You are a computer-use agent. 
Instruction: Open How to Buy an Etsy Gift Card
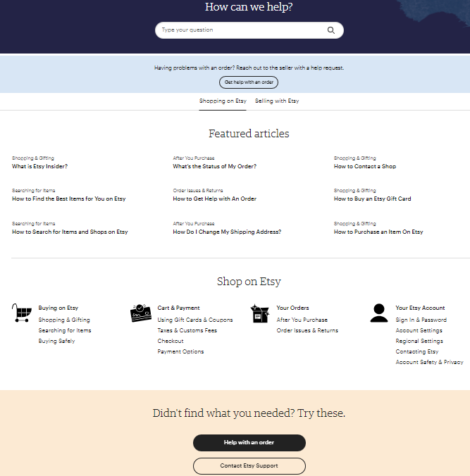372,199
